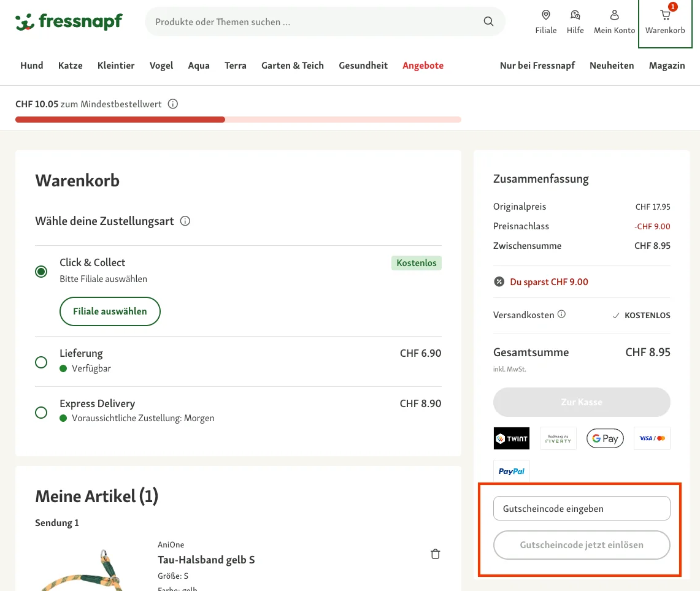Open the Katze category menu
This screenshot has width=700, height=591.
coord(70,65)
